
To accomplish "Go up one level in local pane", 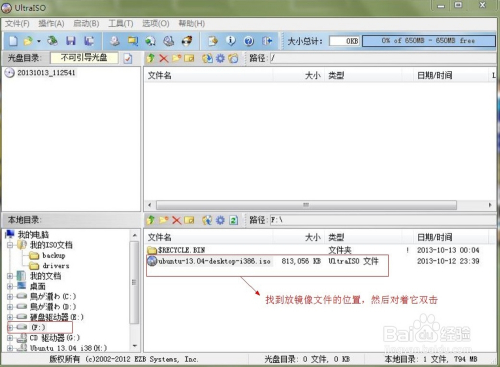I will pyautogui.click(x=151, y=220).
